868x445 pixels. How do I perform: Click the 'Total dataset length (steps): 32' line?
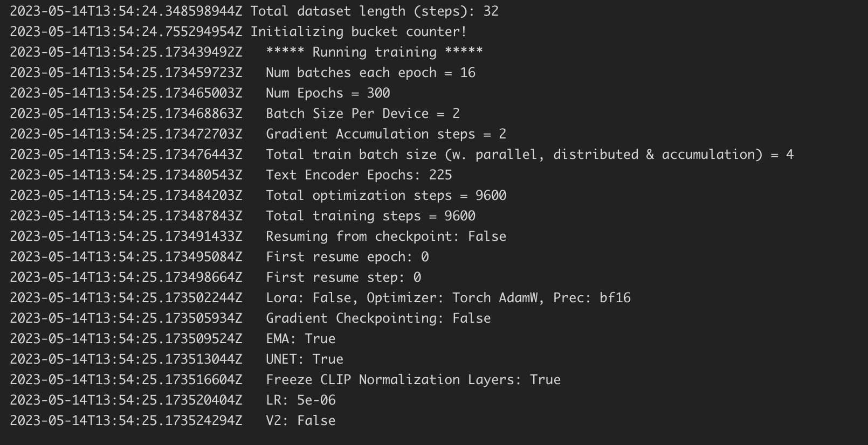click(374, 11)
